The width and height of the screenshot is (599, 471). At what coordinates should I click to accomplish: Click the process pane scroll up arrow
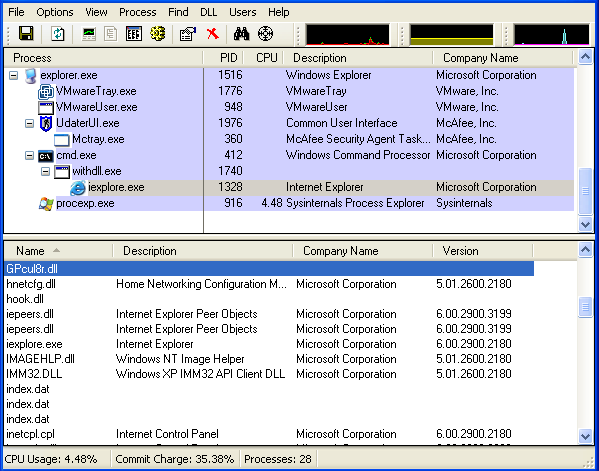pos(585,57)
